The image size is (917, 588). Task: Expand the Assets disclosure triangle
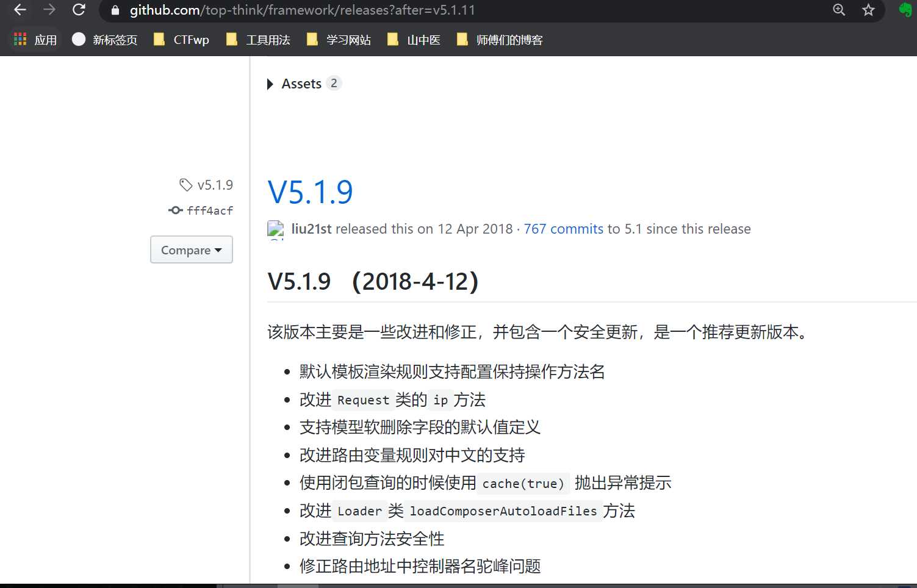pyautogui.click(x=270, y=84)
